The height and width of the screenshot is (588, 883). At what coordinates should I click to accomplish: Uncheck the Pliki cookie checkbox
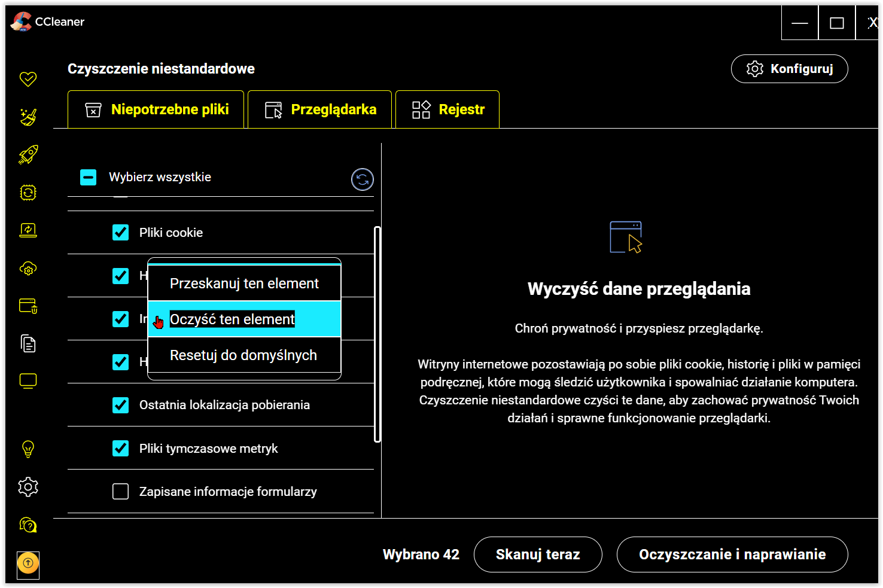[x=121, y=233]
